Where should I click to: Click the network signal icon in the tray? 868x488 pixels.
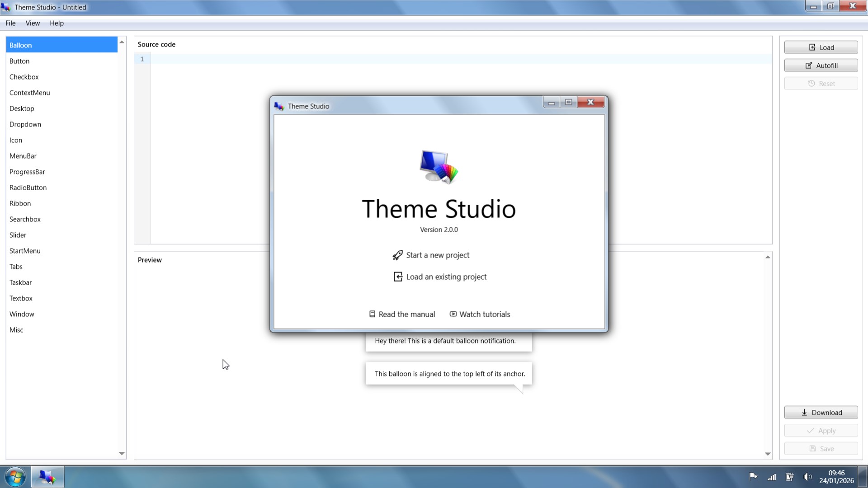771,477
